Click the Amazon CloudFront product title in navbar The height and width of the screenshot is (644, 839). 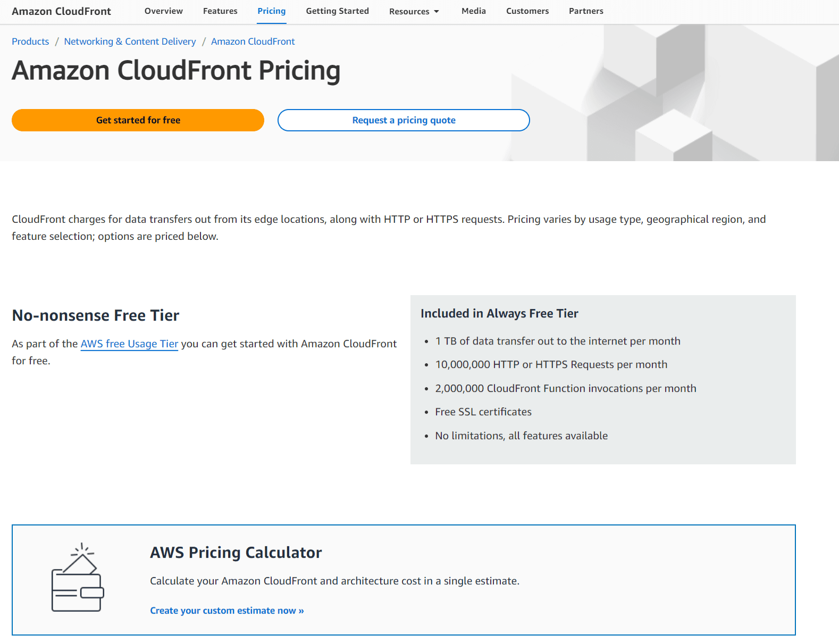[61, 11]
